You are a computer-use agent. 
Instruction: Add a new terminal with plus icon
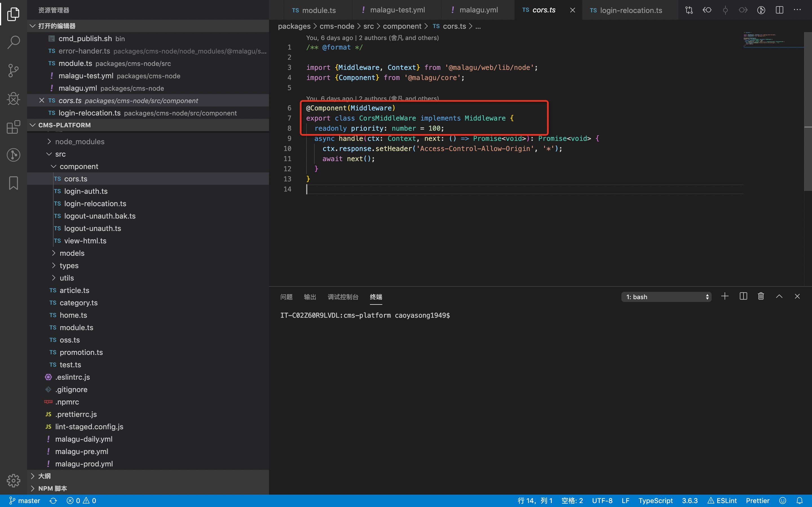(x=725, y=296)
